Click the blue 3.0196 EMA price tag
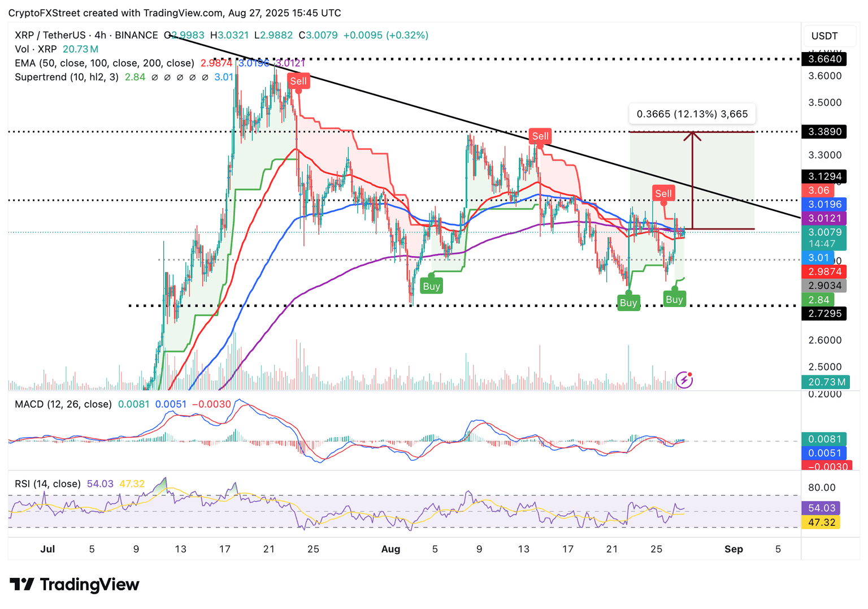 [824, 204]
